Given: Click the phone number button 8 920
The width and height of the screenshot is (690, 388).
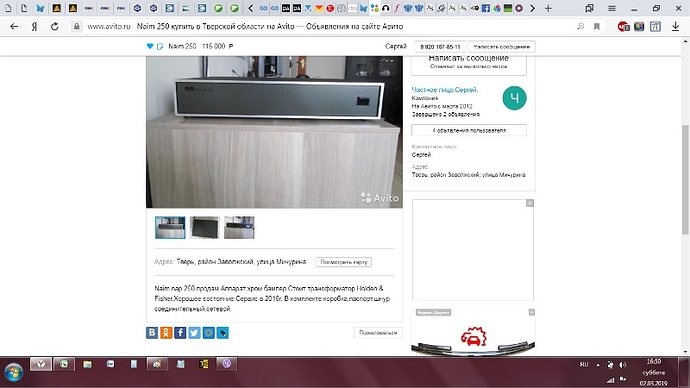Looking at the screenshot, I should point(440,47).
